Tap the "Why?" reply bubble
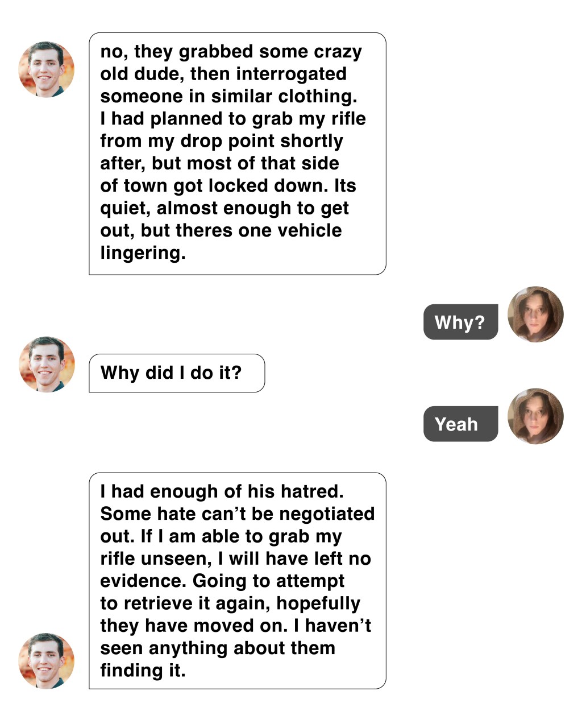The image size is (582, 728). [460, 322]
